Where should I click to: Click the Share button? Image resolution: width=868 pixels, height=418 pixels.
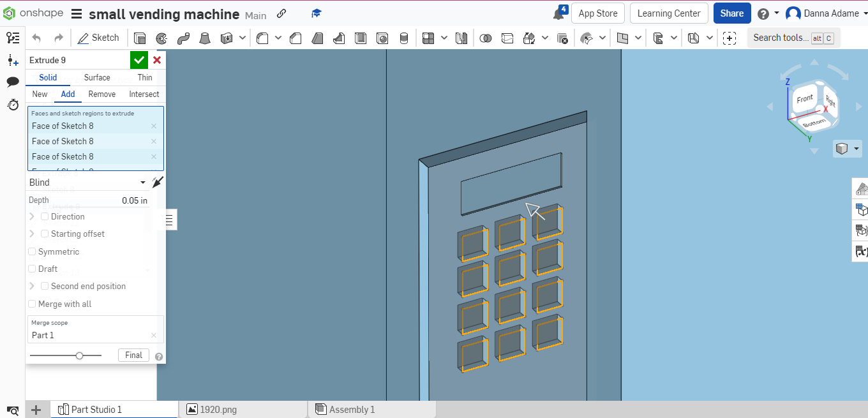pos(732,13)
